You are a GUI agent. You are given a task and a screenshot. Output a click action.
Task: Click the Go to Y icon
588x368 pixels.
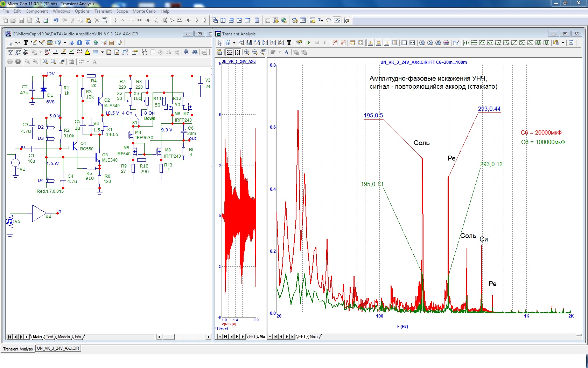pyautogui.click(x=430, y=43)
